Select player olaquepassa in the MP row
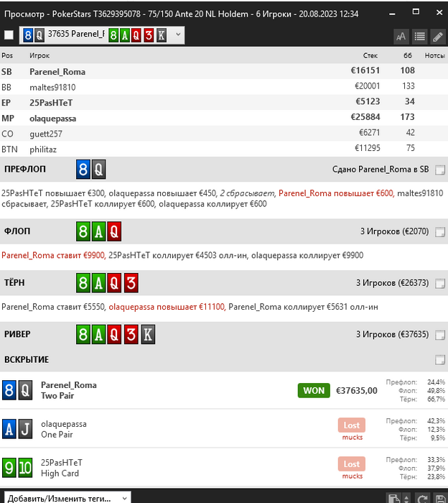The width and height of the screenshot is (448, 503). click(53, 119)
